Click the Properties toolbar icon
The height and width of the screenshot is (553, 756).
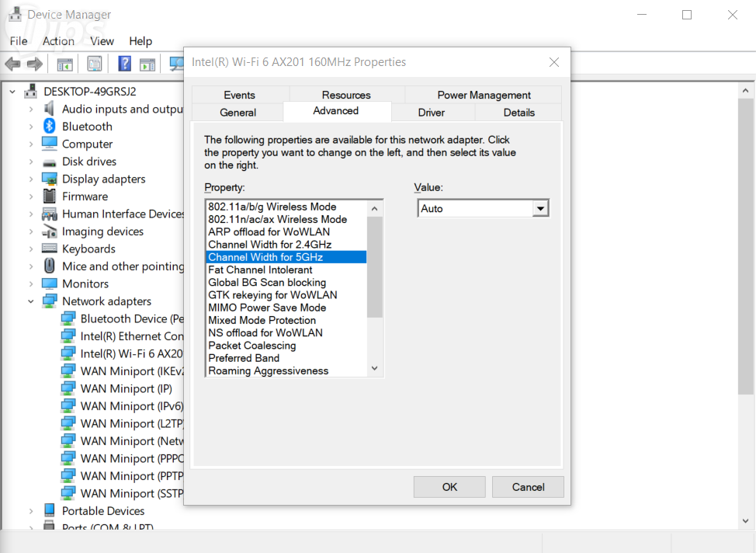(x=95, y=63)
